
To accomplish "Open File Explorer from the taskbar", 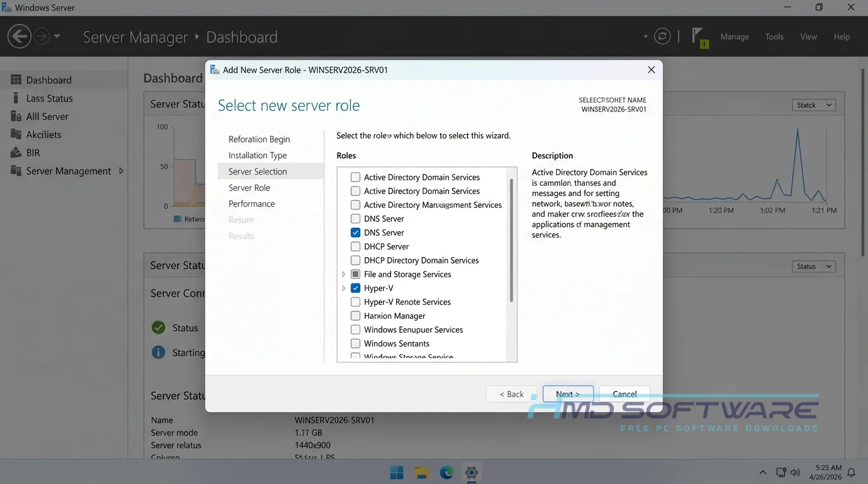I will click(422, 473).
